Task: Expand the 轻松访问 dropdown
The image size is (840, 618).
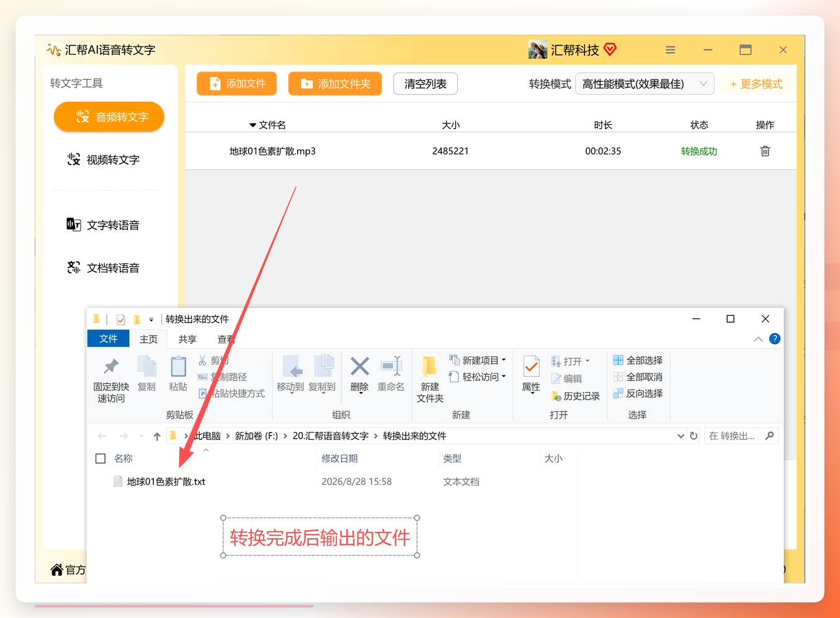Action: click(477, 377)
